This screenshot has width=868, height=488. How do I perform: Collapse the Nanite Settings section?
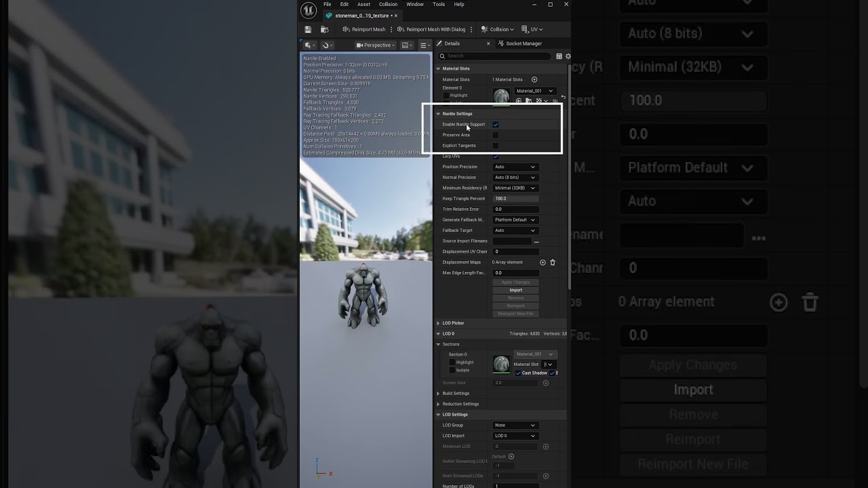pos(438,114)
